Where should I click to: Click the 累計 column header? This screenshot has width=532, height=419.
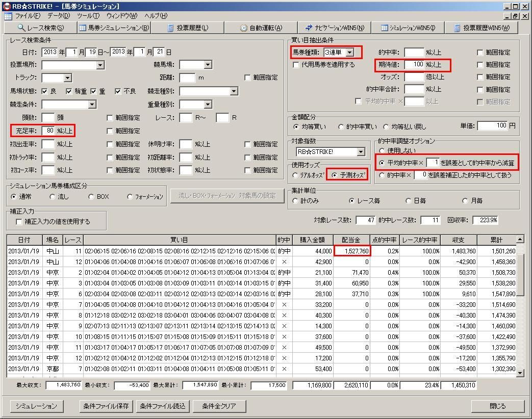point(496,240)
